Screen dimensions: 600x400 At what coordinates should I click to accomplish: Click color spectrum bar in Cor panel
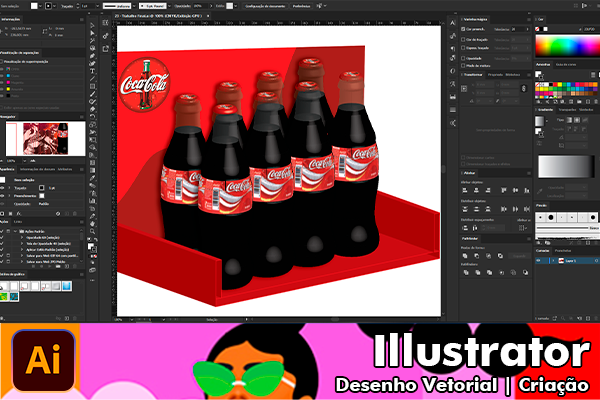pyautogui.click(x=567, y=46)
